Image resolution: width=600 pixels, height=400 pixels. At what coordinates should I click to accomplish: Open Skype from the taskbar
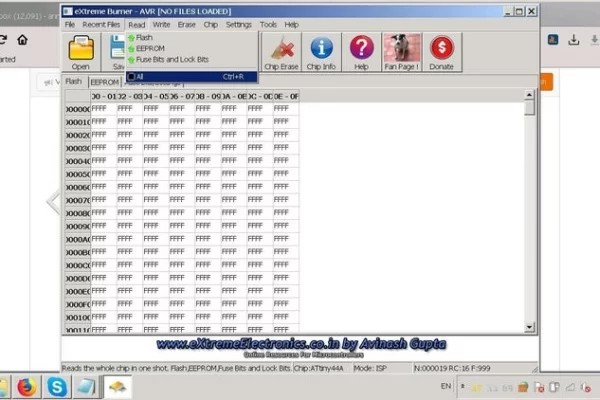pyautogui.click(x=57, y=387)
